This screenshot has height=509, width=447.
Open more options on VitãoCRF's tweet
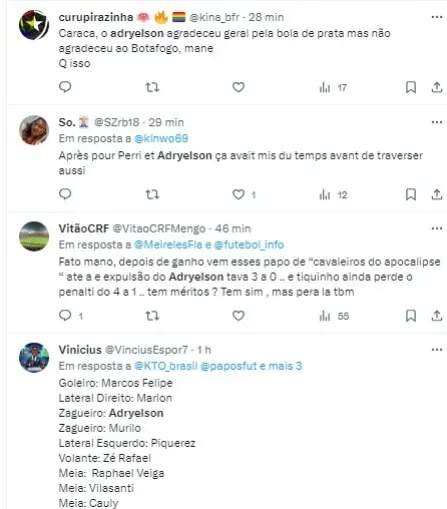point(437,229)
